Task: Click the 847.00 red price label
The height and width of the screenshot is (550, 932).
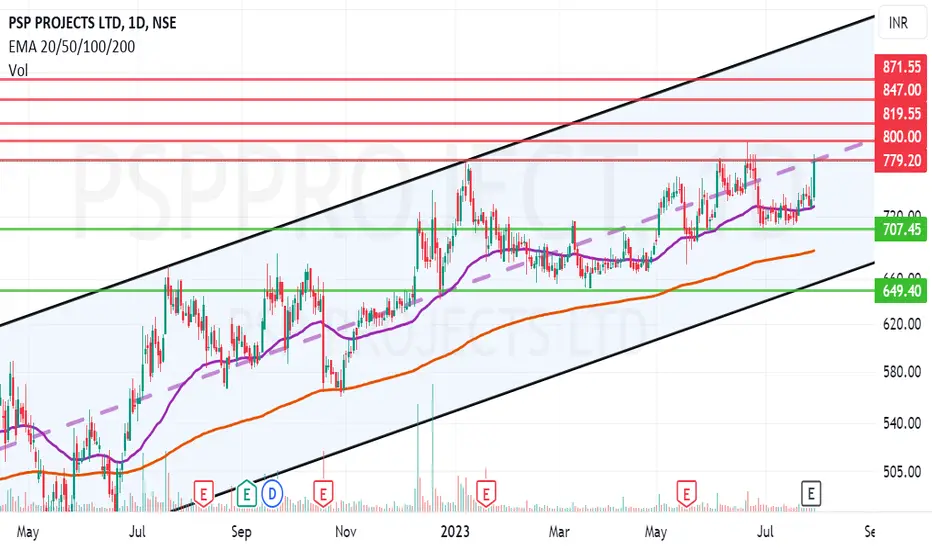Action: pos(900,90)
